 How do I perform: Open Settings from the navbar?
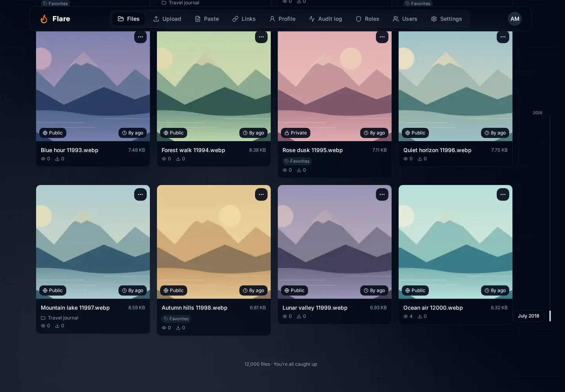[x=447, y=19]
